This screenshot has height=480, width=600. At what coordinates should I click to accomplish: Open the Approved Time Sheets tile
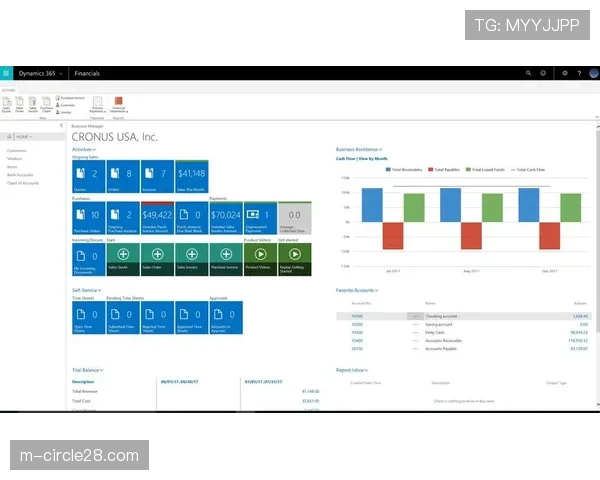(x=192, y=318)
